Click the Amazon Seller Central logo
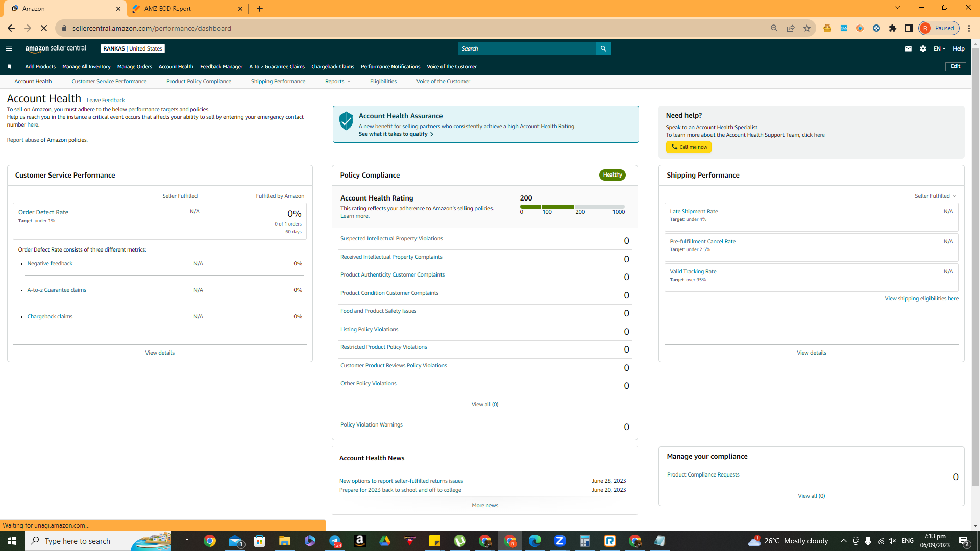The image size is (980, 551). click(x=56, y=48)
